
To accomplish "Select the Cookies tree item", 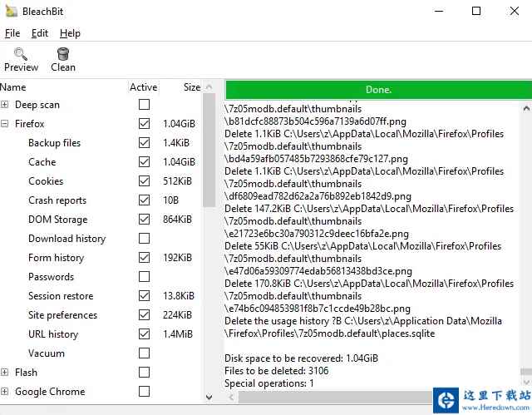I will tap(46, 180).
